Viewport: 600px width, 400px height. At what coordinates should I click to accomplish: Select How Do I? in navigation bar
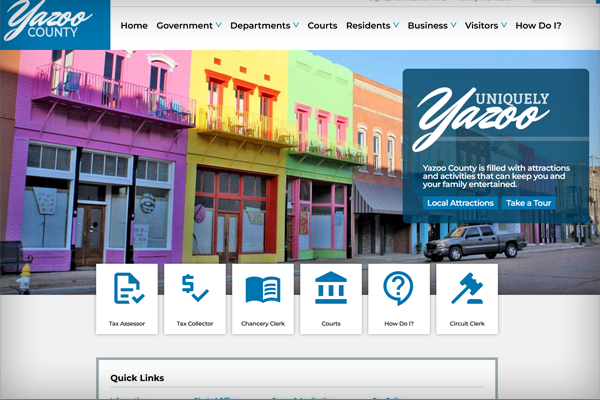(x=538, y=26)
